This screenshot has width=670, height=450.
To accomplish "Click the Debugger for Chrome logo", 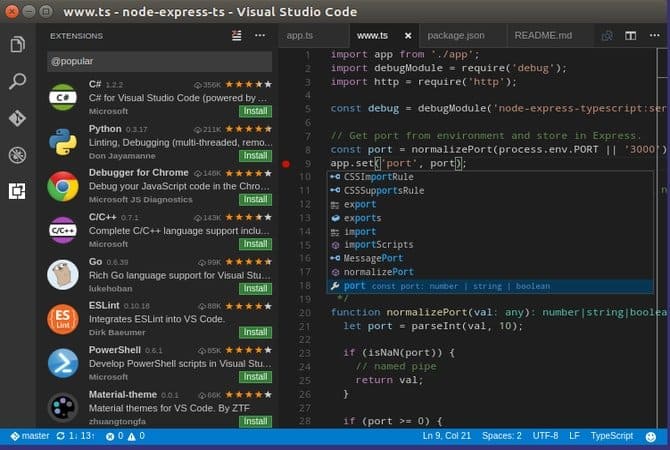I will (63, 186).
